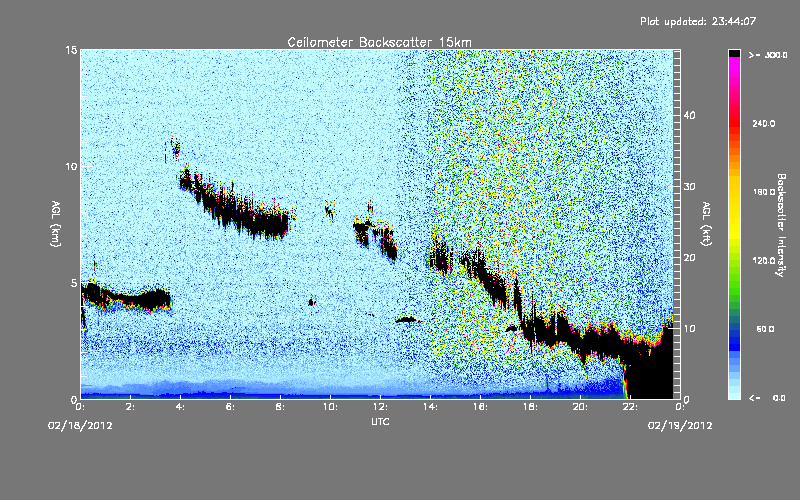The width and height of the screenshot is (800, 500).
Task: Click the colorbar's 60.0 value label
Action: (765, 330)
